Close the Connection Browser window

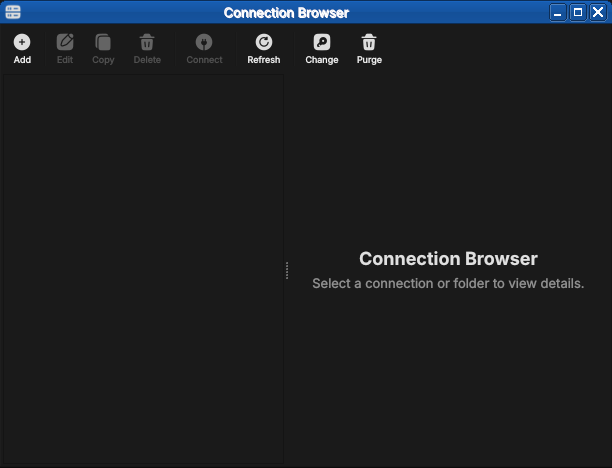click(598, 12)
